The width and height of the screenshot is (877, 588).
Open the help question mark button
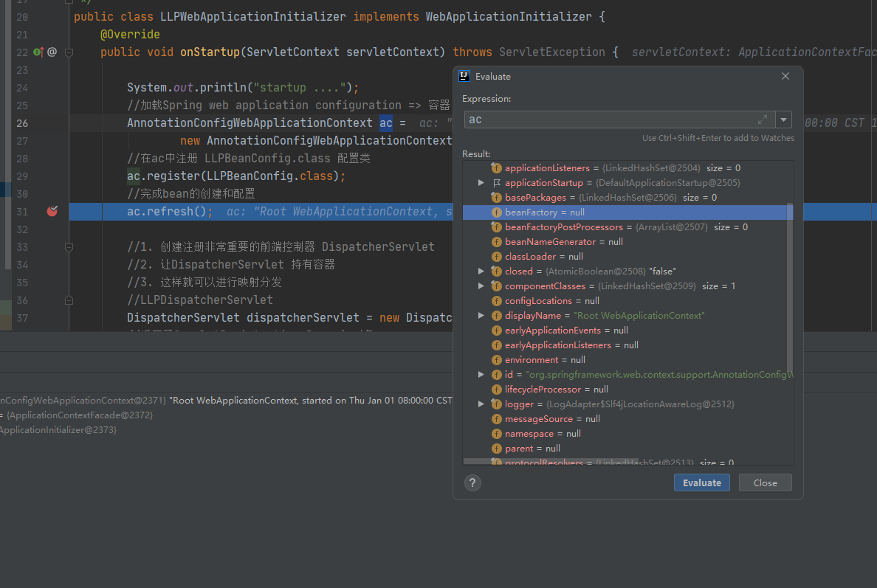click(x=472, y=482)
